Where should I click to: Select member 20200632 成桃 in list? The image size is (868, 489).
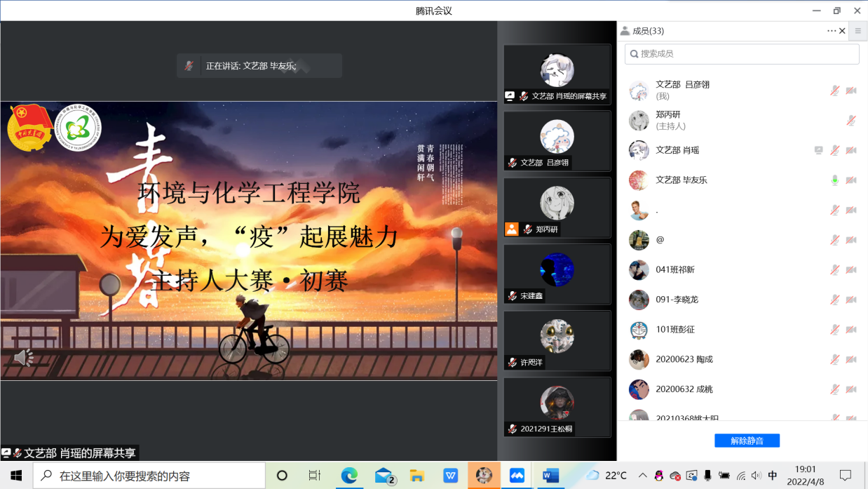pyautogui.click(x=742, y=389)
